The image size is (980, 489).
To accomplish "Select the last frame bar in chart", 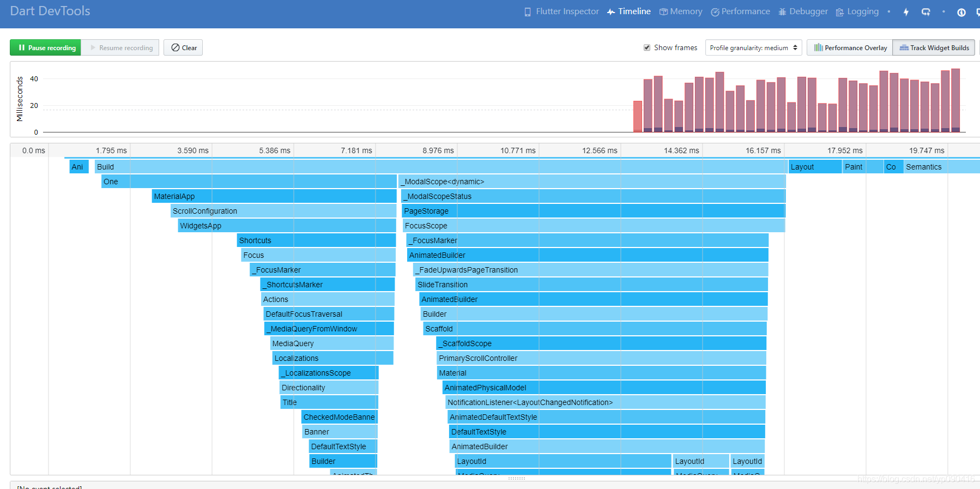I will tap(955, 100).
